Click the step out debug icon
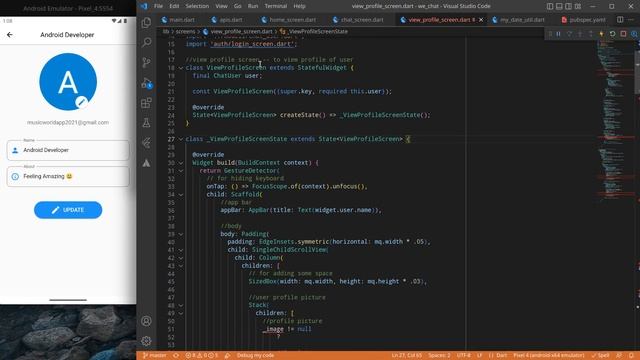The height and width of the screenshot is (360, 640). [x=591, y=34]
